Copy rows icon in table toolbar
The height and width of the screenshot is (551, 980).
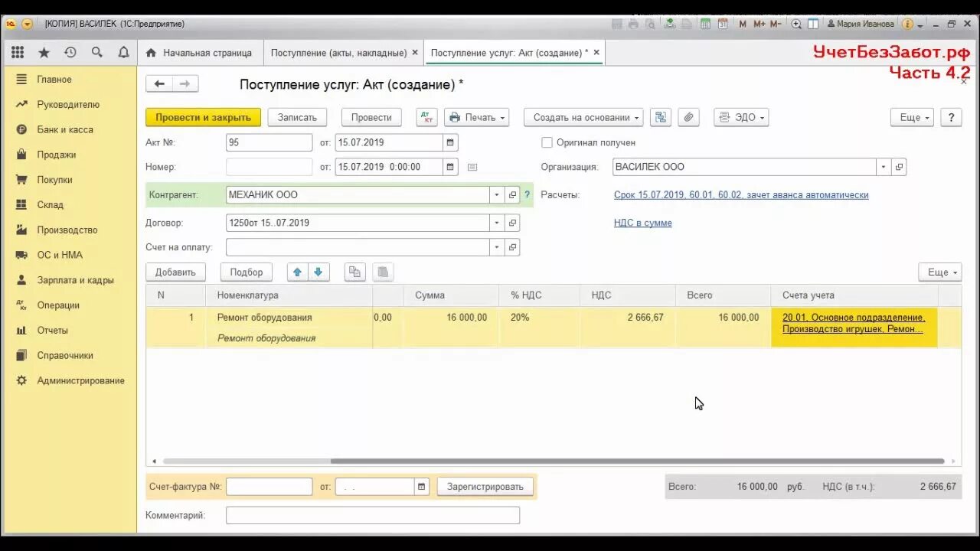point(354,272)
